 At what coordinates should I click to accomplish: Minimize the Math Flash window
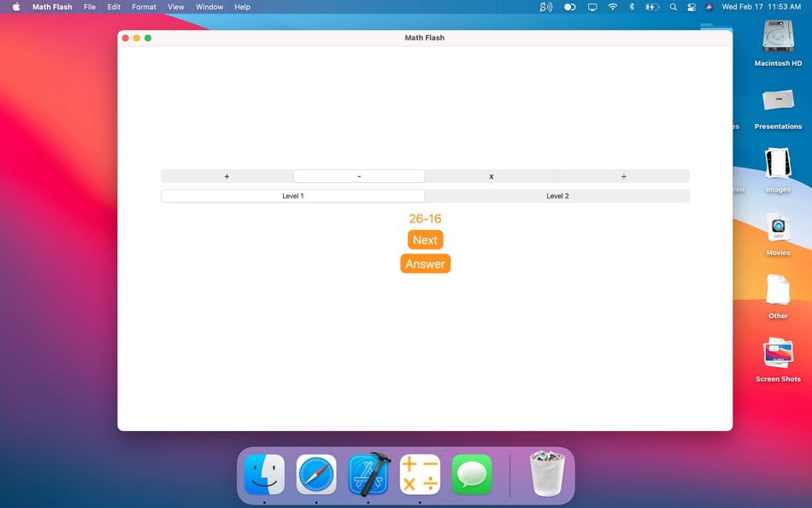[137, 38]
